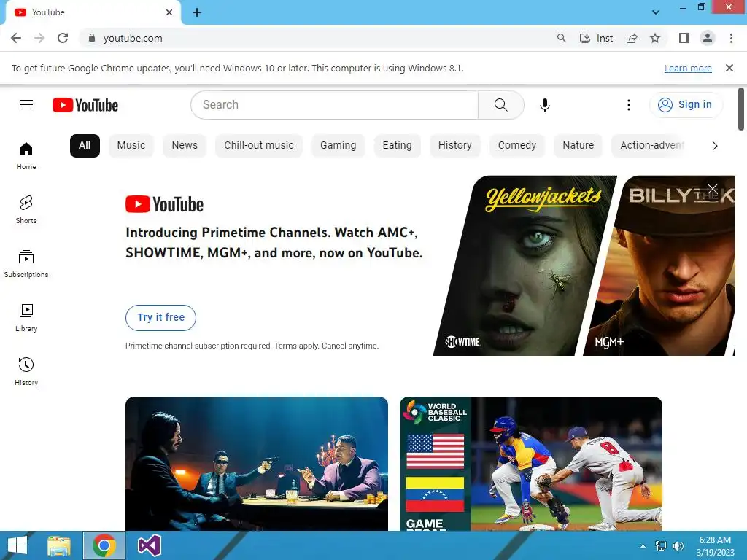Click the YouTube logo in header
Viewport: 747px width, 560px height.
pos(85,105)
